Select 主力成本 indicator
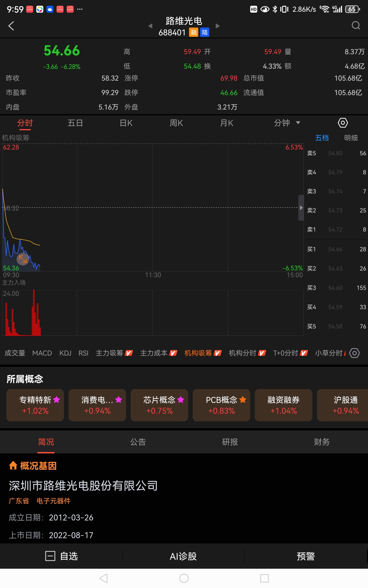 pyautogui.click(x=158, y=353)
